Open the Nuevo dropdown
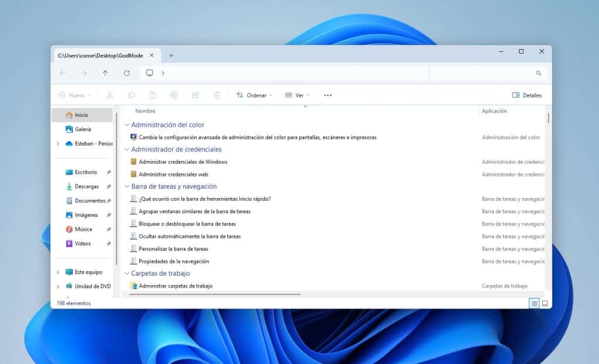This screenshot has height=364, width=599. (x=74, y=95)
